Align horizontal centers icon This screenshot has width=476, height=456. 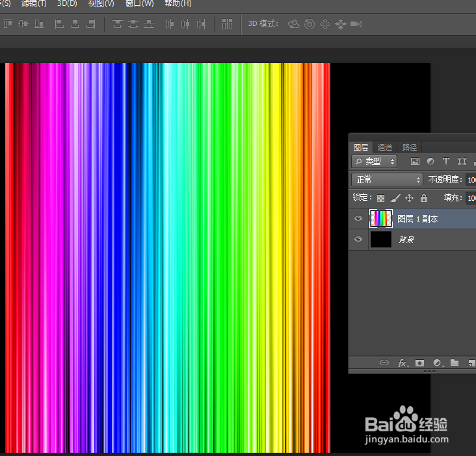75,23
